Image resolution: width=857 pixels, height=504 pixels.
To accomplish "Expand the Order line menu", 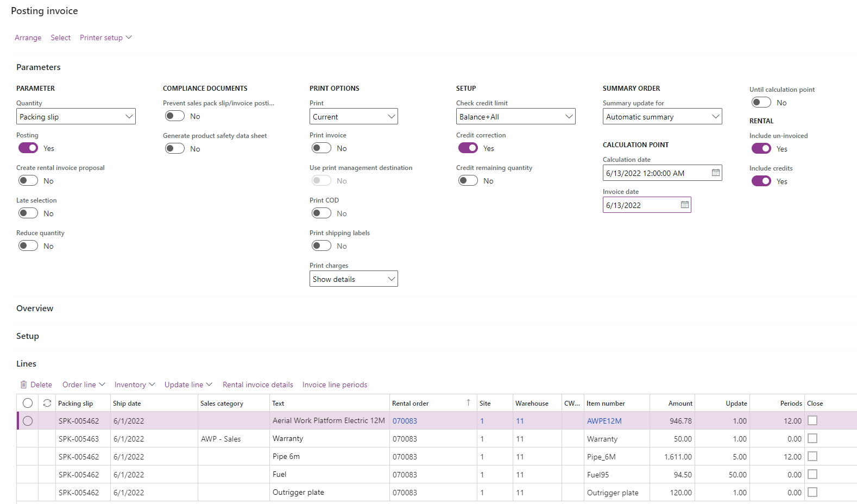I will (84, 385).
